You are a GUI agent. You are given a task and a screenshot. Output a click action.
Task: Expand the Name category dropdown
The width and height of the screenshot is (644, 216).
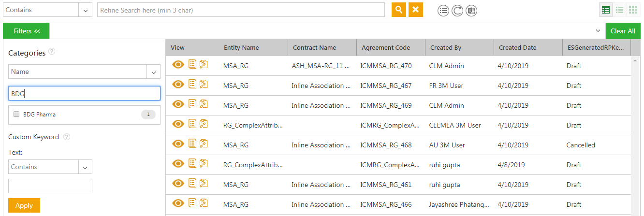pyautogui.click(x=153, y=72)
